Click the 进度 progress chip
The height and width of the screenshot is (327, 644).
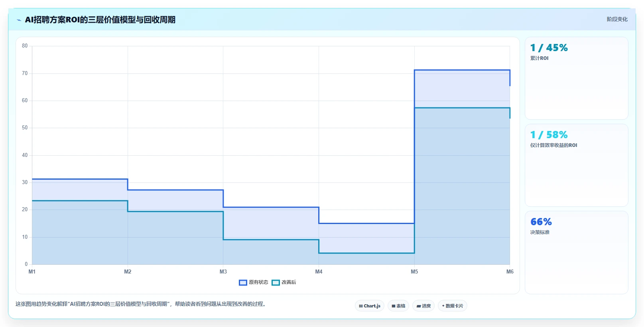click(x=423, y=306)
